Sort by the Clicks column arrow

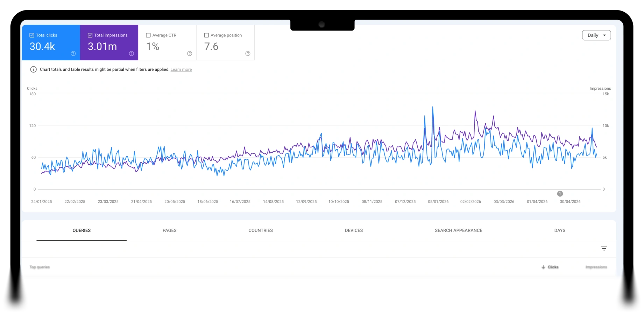[543, 267]
